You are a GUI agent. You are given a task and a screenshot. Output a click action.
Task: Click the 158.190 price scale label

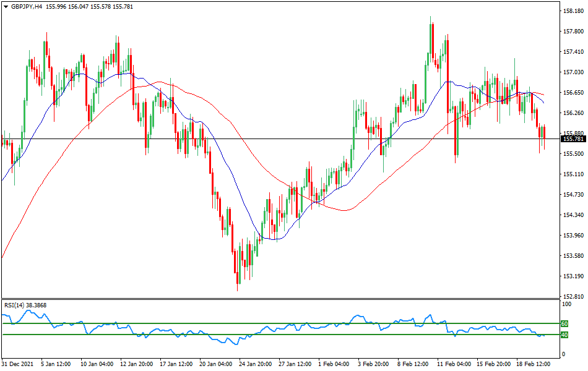pos(573,11)
